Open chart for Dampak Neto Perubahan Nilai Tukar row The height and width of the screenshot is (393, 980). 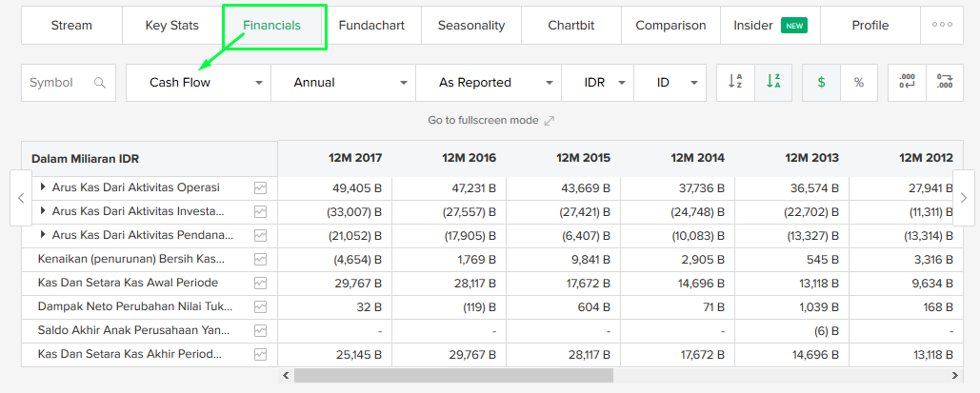coord(260,306)
